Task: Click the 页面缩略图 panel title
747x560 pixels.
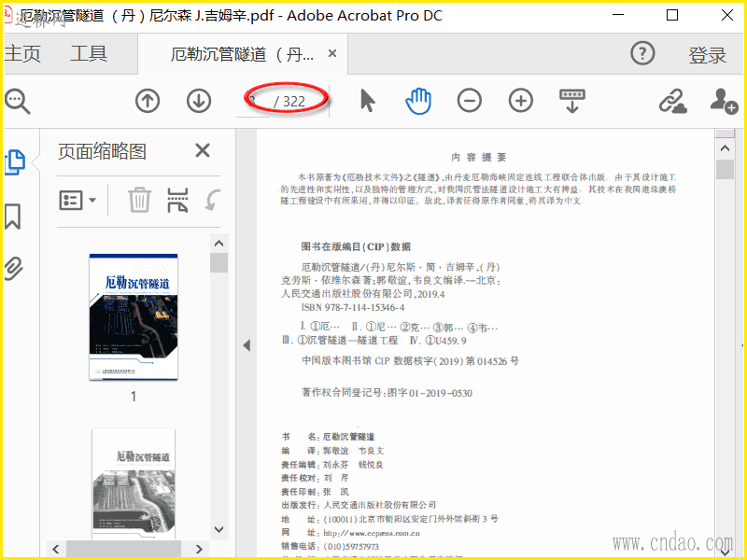Action: 102,151
